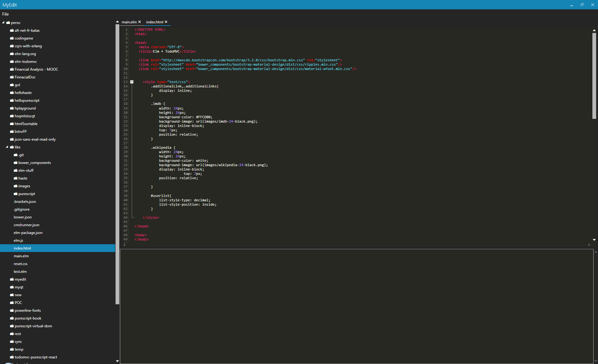Click the elm-todomvc folder icon
This screenshot has width=598, height=364.
(12, 62)
